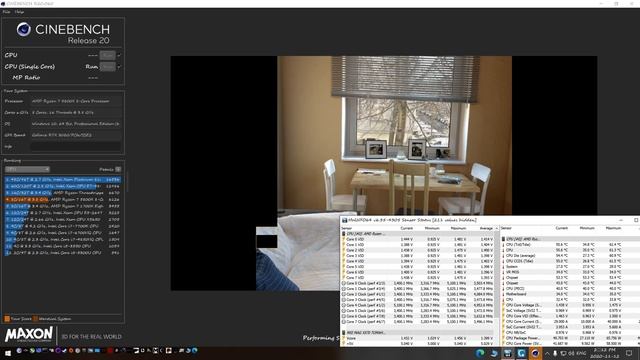The image size is (640, 360).
Task: Select the Intel Xeon Platinum ranking entry
Action: pyautogui.click(x=62, y=180)
